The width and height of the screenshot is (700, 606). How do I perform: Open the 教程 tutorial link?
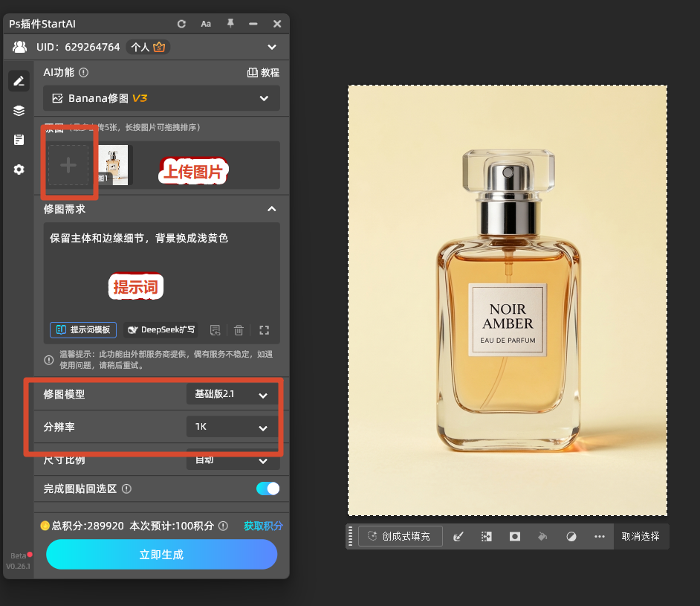click(x=263, y=72)
